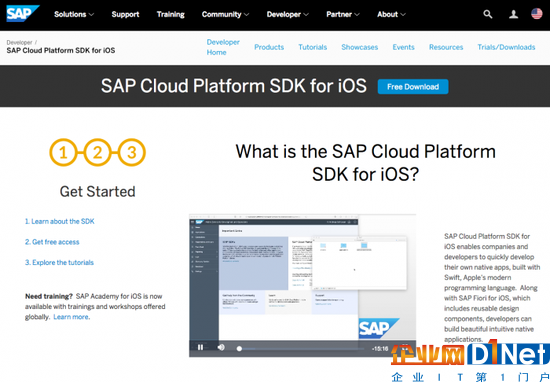
Task: Click step 1 circle icon
Action: [x=63, y=152]
